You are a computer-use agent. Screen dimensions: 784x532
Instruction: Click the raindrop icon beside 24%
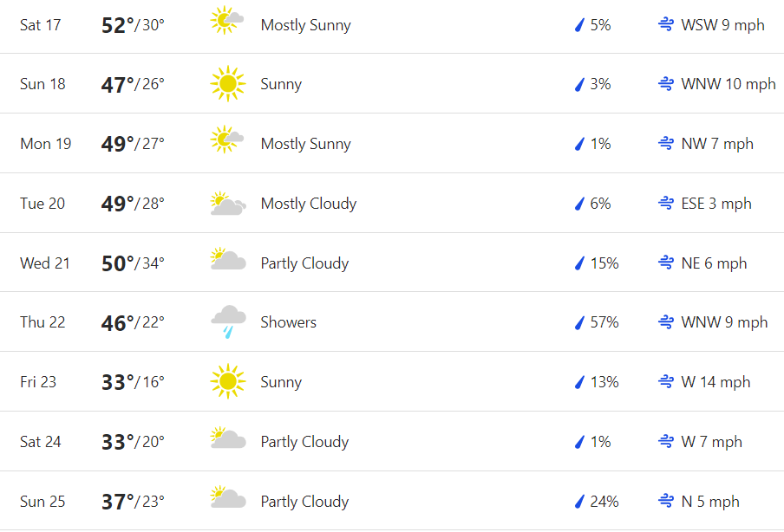tap(580, 502)
